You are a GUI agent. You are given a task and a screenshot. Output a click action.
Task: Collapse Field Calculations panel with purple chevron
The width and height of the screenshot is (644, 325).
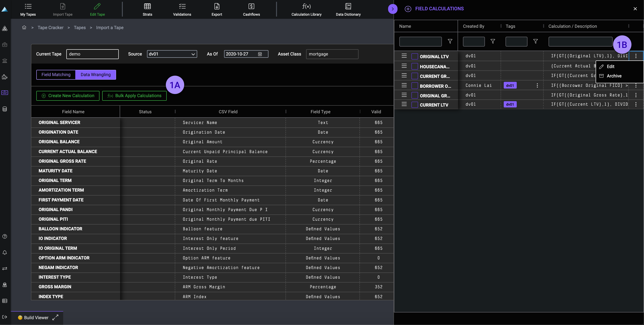pos(393,9)
